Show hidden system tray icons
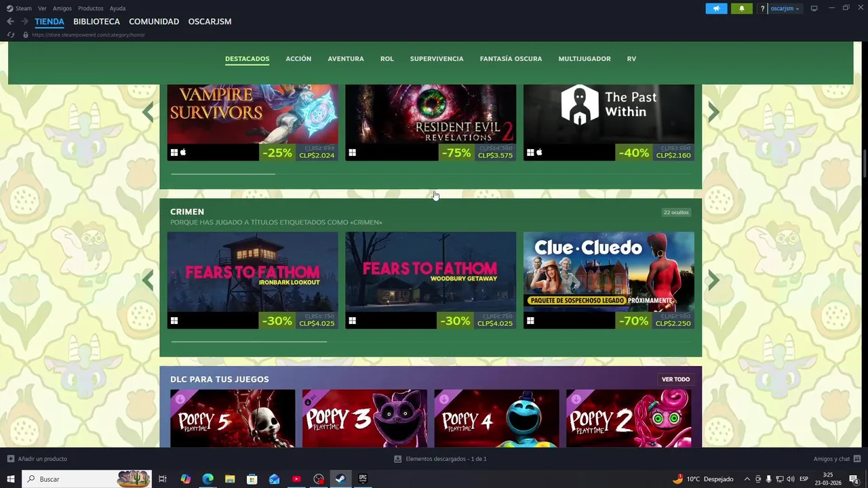Screen dimensions: 868x488 747,479
